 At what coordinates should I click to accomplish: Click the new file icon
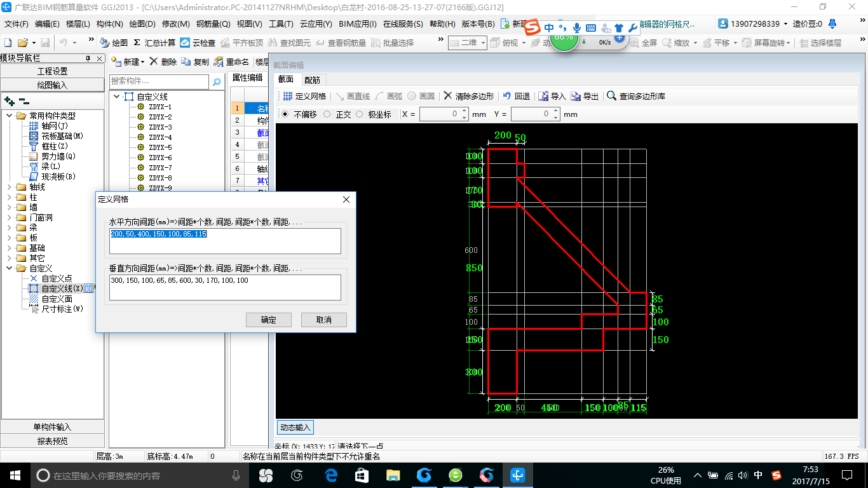8,43
